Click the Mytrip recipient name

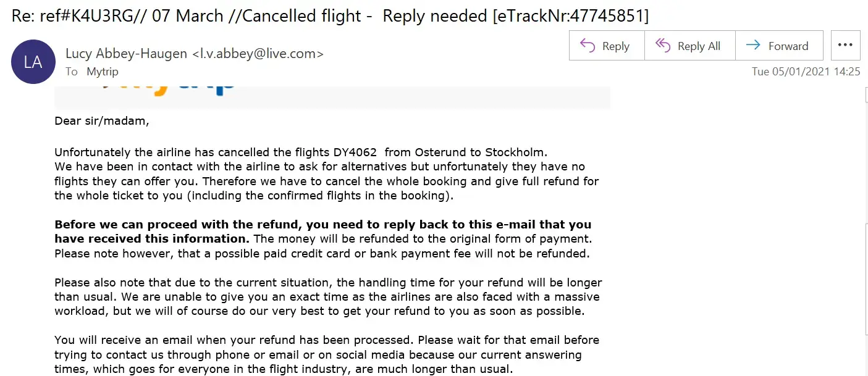pyautogui.click(x=102, y=72)
